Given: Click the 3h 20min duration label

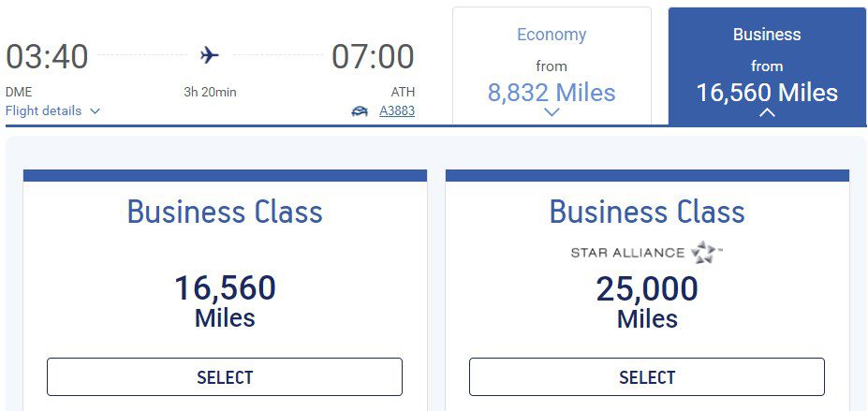Looking at the screenshot, I should 210,93.
